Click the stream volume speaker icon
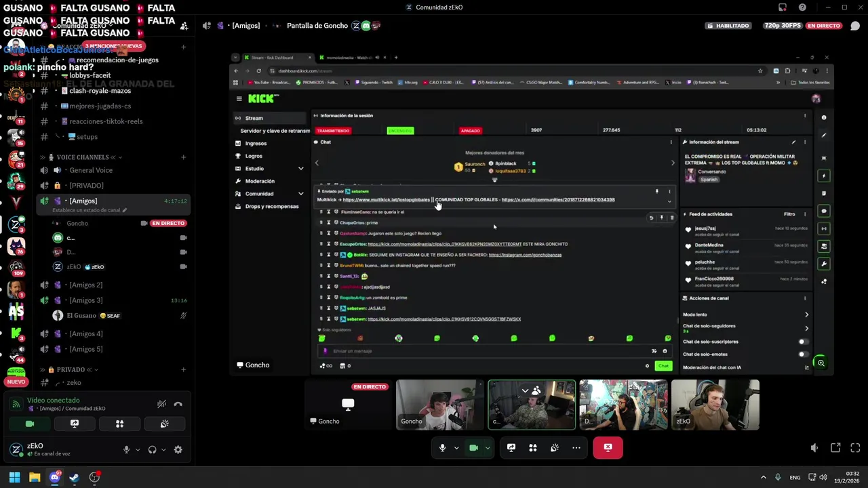 click(814, 448)
